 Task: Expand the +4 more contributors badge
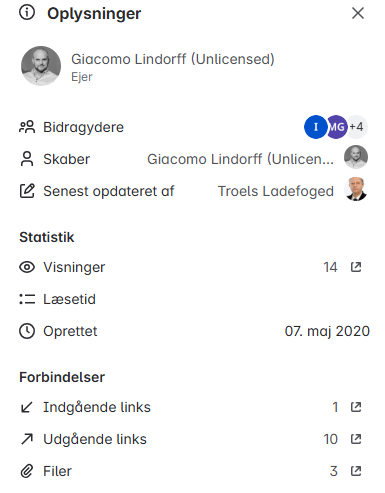[x=357, y=127]
